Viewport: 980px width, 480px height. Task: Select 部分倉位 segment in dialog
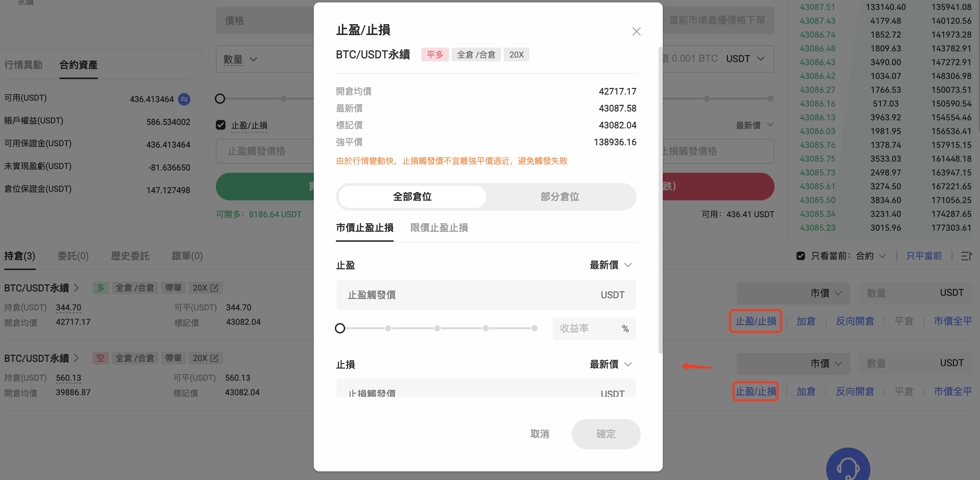[560, 197]
